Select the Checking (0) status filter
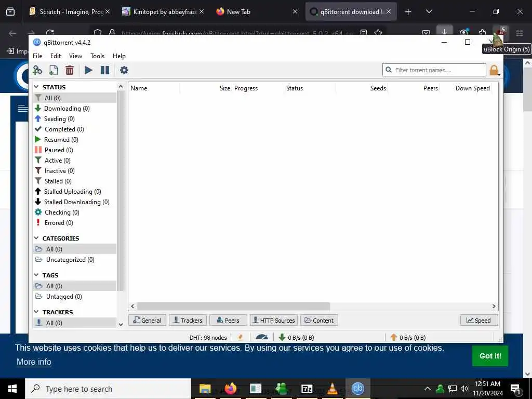 75,212
